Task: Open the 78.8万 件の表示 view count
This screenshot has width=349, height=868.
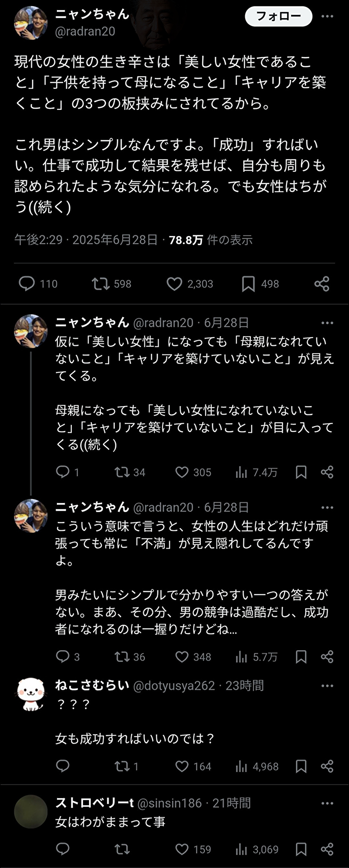Action: point(210,240)
